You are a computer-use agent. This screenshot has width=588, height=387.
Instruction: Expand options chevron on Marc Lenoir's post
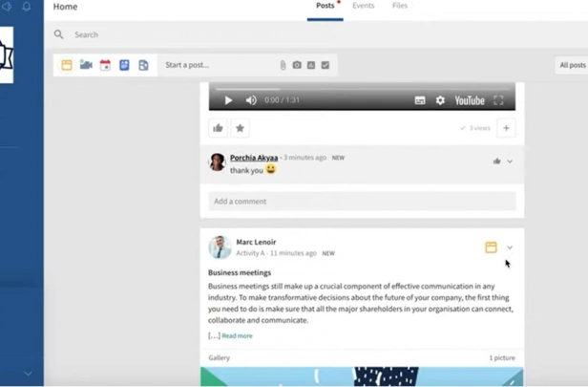tap(510, 247)
